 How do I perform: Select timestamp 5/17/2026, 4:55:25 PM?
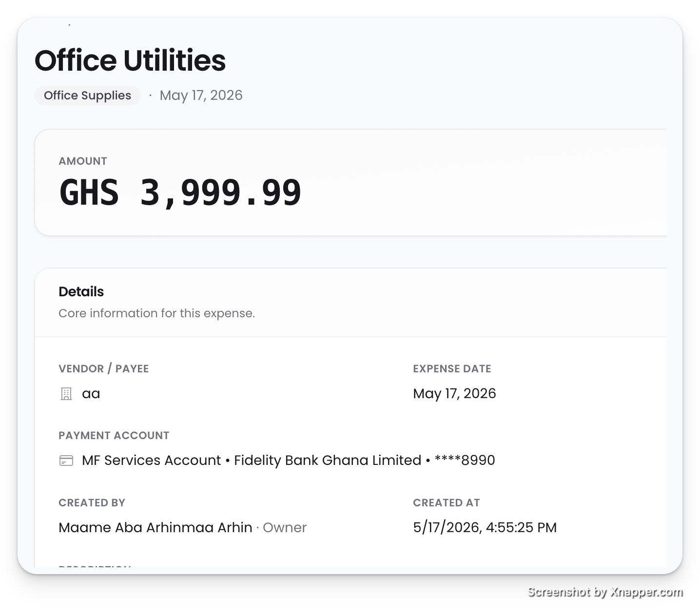[x=485, y=528]
